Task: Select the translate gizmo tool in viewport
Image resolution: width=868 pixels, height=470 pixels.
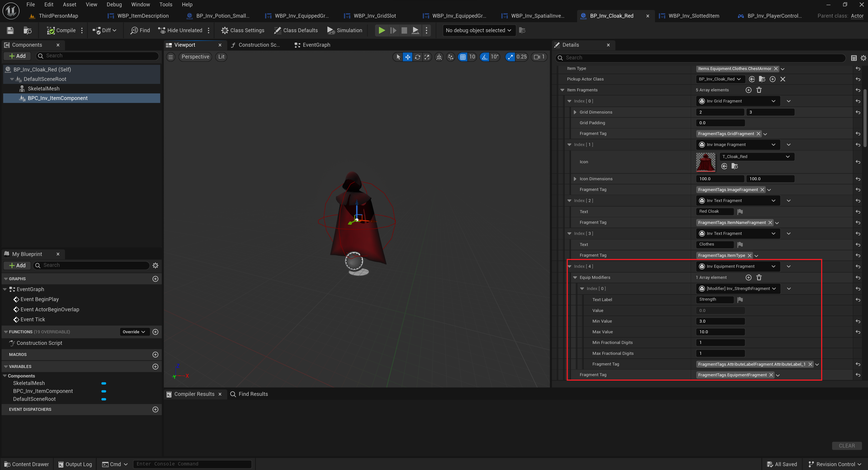Action: [408, 57]
